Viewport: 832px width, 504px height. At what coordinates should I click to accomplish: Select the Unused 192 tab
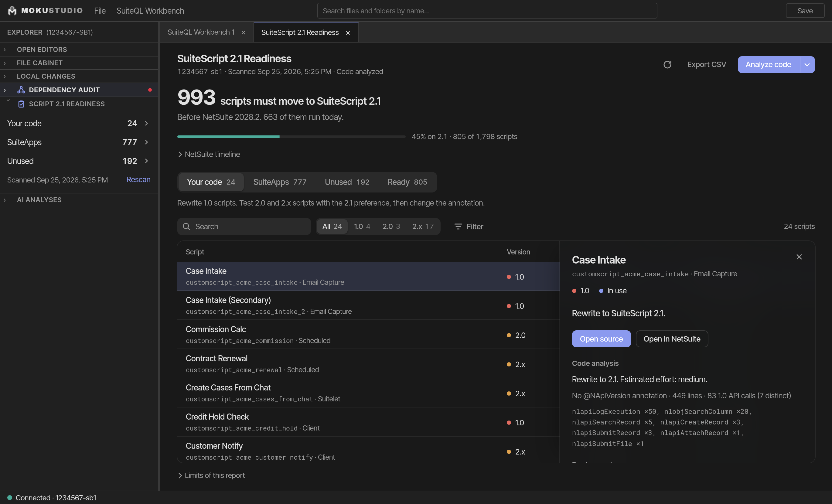tap(347, 182)
